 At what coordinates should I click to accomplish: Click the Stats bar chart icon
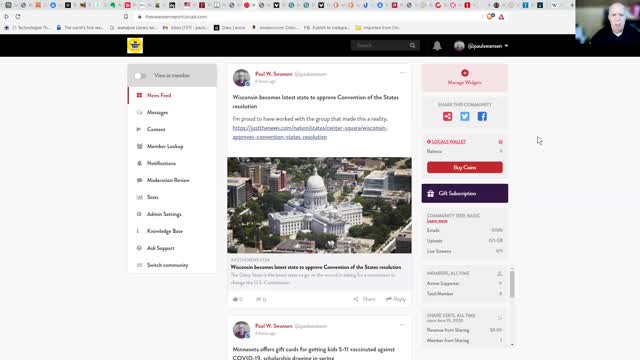139,197
